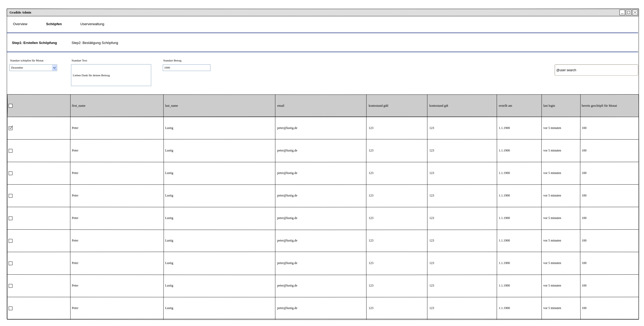The width and height of the screenshot is (644, 326).
Task: Open the Dezember month dropdown arrow
Action: tap(54, 68)
